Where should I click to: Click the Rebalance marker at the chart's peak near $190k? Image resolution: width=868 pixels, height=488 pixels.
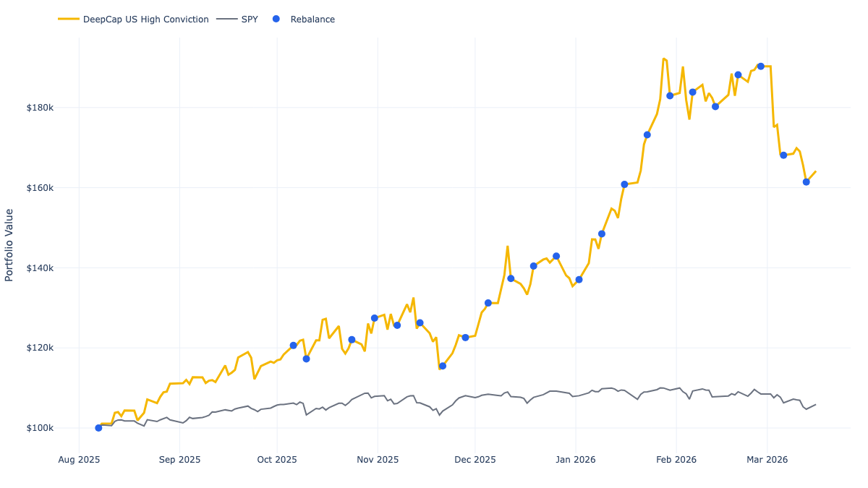[x=760, y=65]
